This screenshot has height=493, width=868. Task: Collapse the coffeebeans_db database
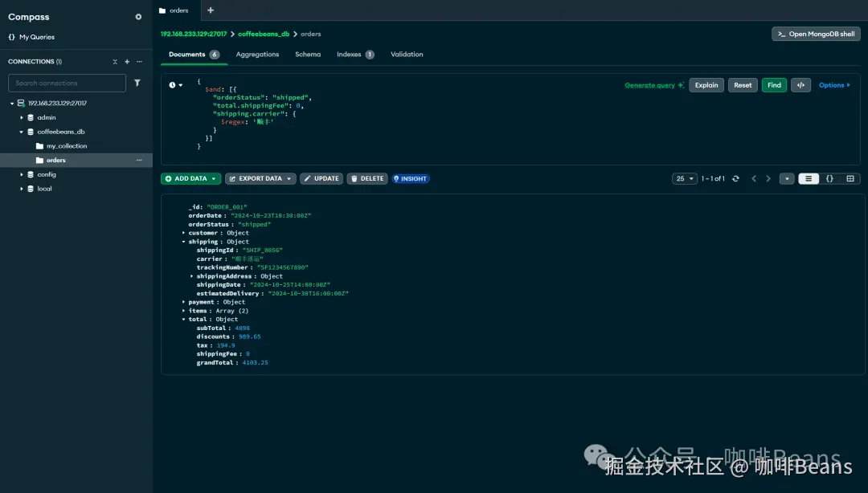pyautogui.click(x=22, y=132)
